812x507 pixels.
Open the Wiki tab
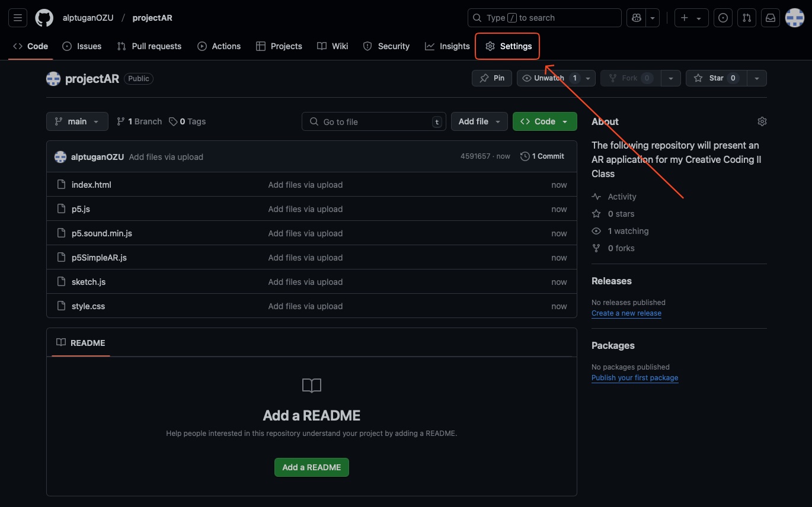tap(333, 46)
